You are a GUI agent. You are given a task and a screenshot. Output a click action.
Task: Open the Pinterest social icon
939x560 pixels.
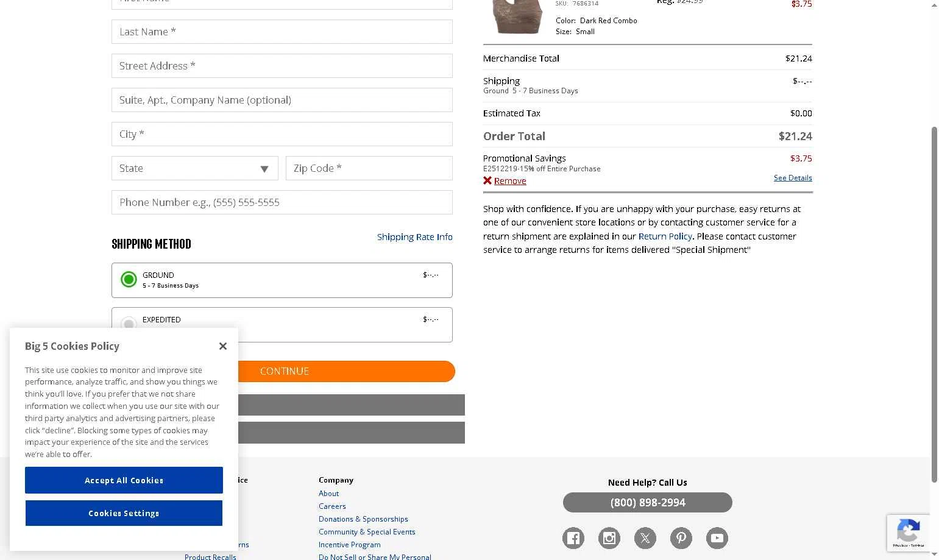[x=681, y=538]
